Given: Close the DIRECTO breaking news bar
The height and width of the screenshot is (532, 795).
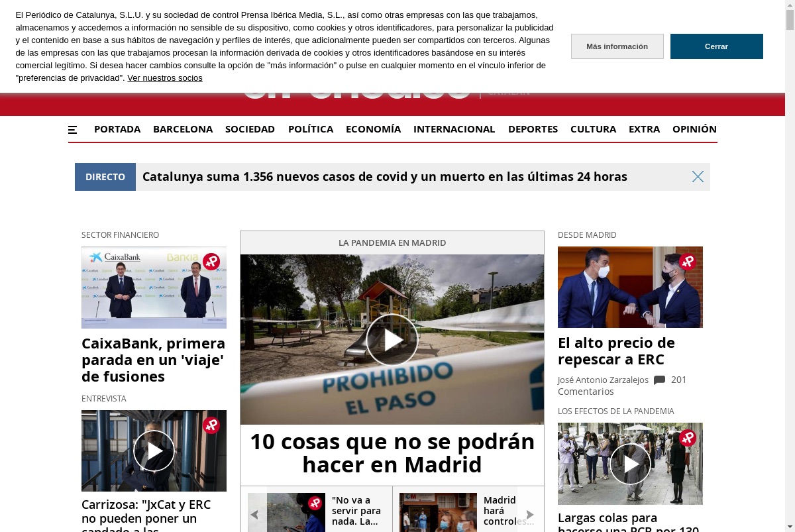Looking at the screenshot, I should coord(698,177).
